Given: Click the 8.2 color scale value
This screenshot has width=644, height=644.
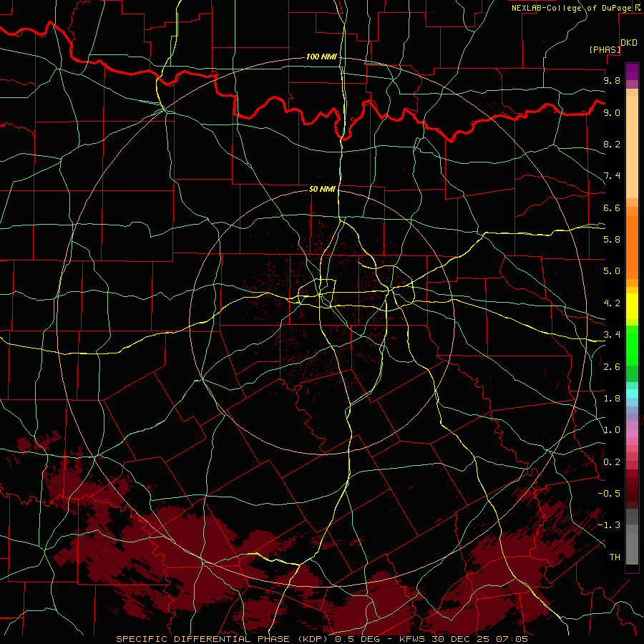Looking at the screenshot, I should pos(612,144).
